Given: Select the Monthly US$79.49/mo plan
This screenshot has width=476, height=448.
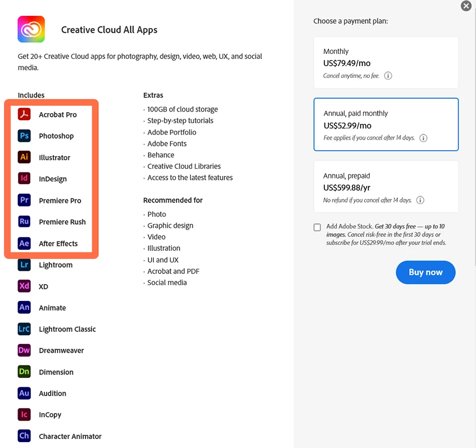Looking at the screenshot, I should point(386,62).
